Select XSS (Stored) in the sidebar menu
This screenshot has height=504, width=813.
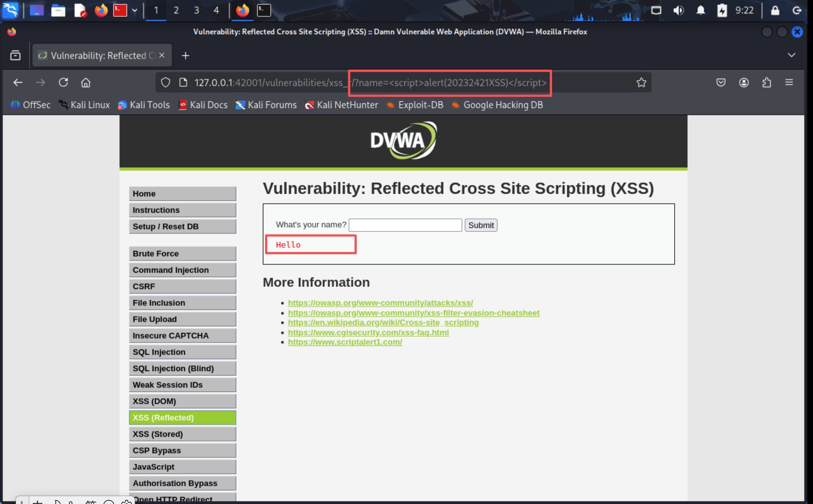click(182, 434)
